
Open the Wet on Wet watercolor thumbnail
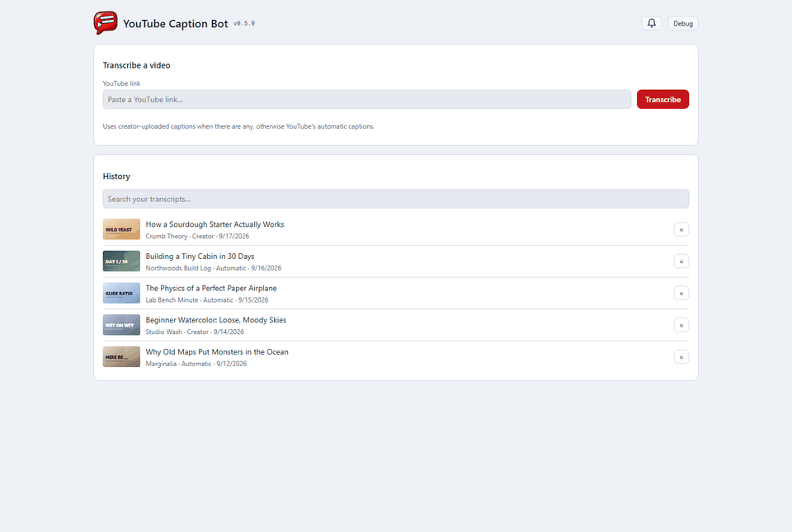tap(122, 325)
